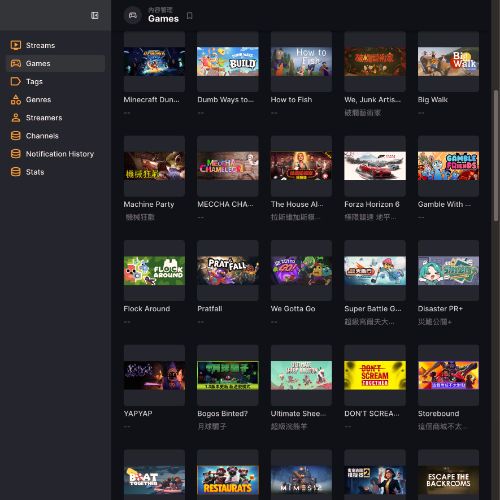Click the 'Big Walk' title text
This screenshot has height=500, width=500.
pyautogui.click(x=433, y=100)
